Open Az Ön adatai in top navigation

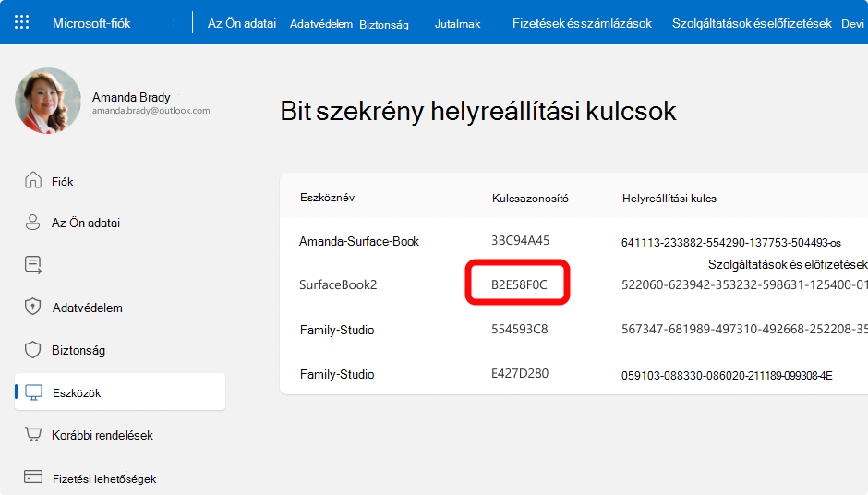tap(242, 23)
